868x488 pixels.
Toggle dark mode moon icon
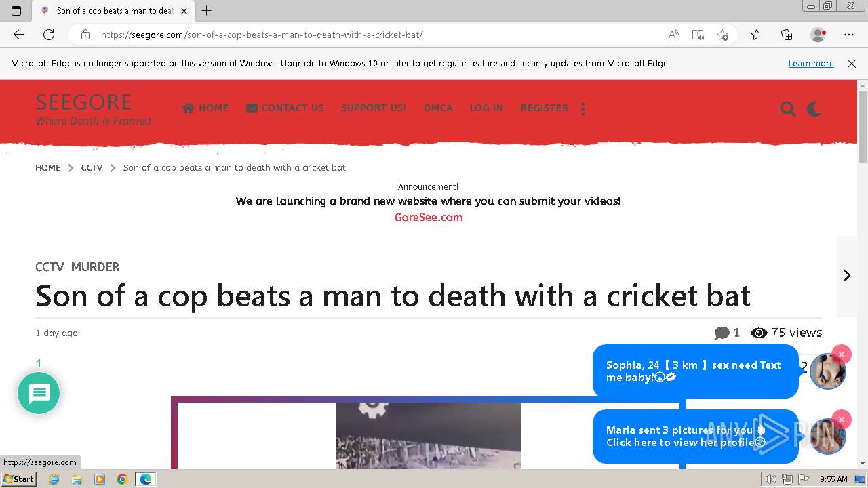coord(814,108)
